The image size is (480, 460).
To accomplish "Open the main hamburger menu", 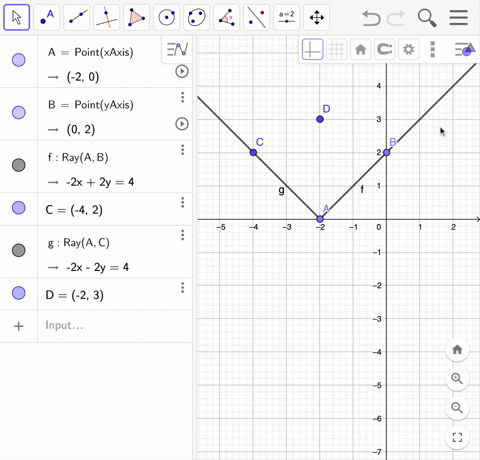I will click(459, 18).
